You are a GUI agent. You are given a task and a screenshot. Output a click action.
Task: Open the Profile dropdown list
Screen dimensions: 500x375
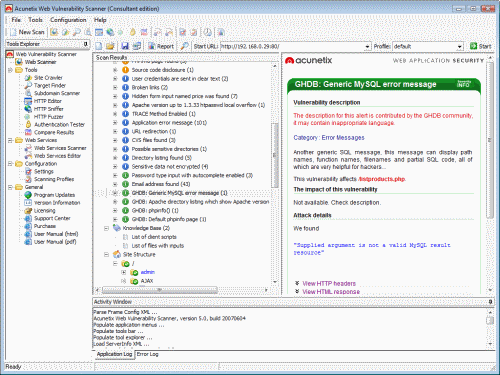pyautogui.click(x=460, y=46)
